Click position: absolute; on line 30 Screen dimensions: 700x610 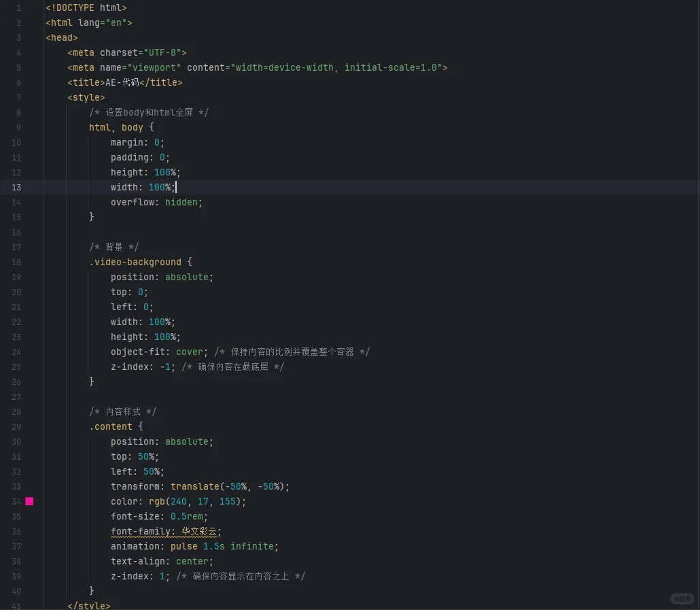point(162,441)
